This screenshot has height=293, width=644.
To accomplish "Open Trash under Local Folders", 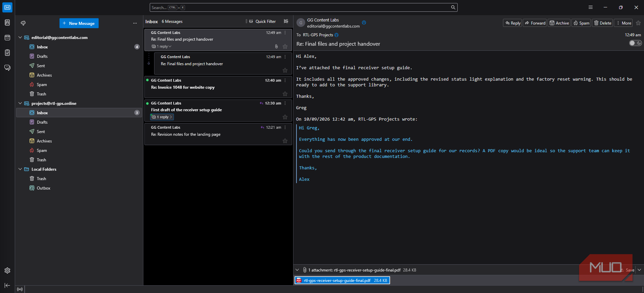I will (79, 179).
